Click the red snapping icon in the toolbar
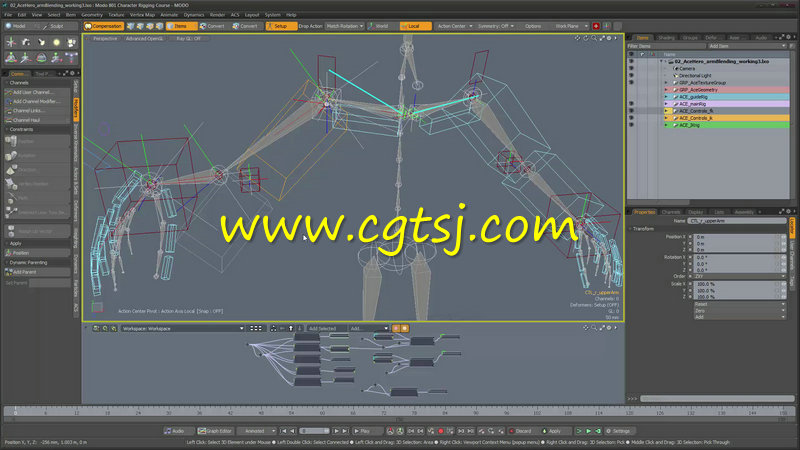This screenshot has width=800, height=450. coord(596,26)
